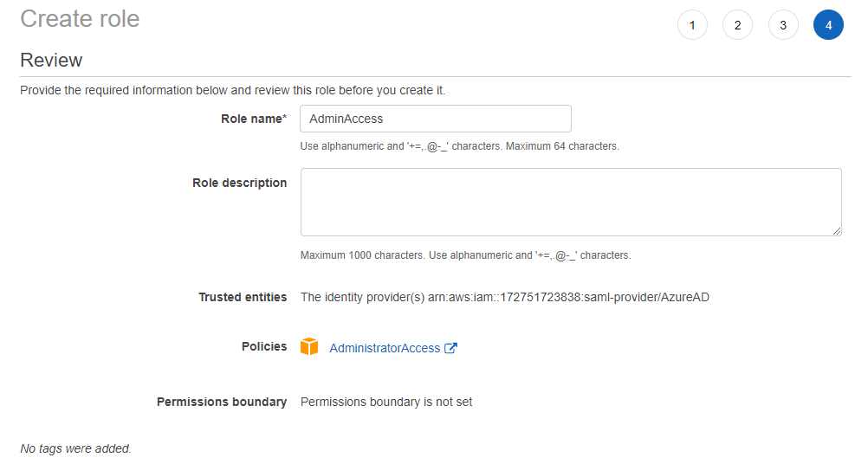This screenshot has height=464, width=868.
Task: Click the Role name label
Action: pos(253,119)
